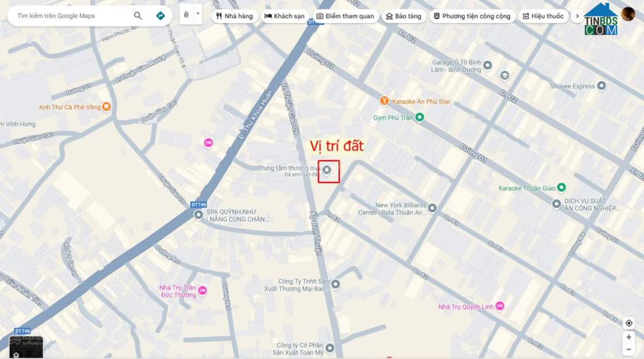Filter map by Khách sạn

[x=285, y=16]
